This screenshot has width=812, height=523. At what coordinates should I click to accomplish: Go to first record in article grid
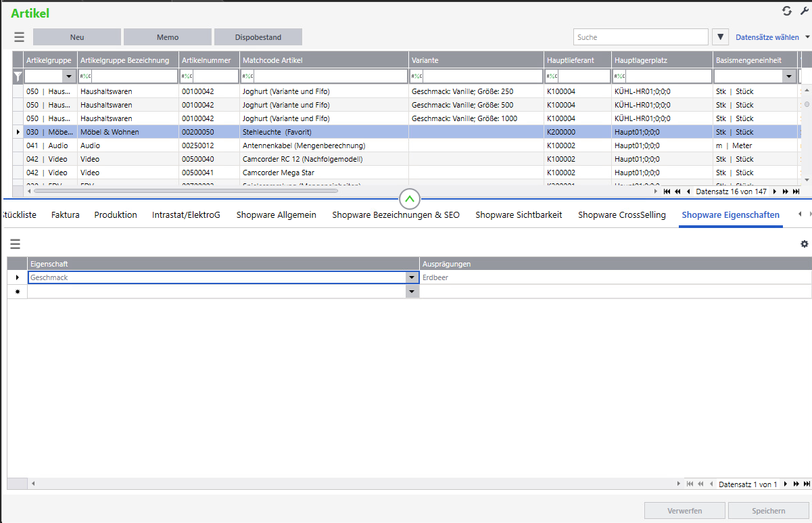(x=667, y=191)
